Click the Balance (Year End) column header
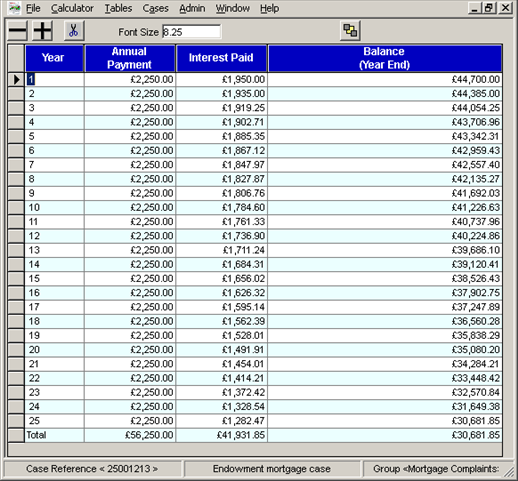This screenshot has width=518, height=481. [385, 58]
